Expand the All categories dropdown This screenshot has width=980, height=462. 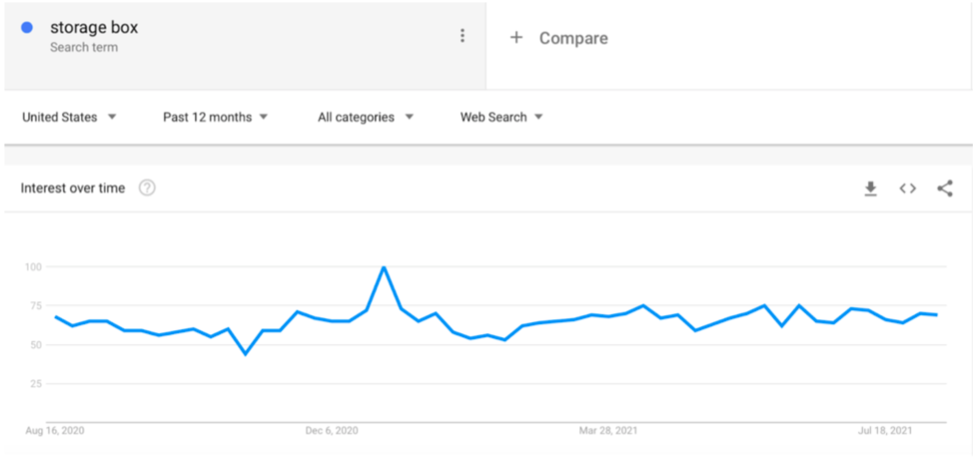(366, 117)
